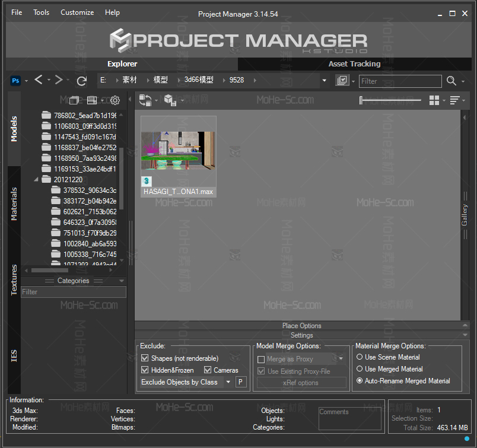
Task: Click the merge/replace models toolbar icon
Action: point(145,100)
